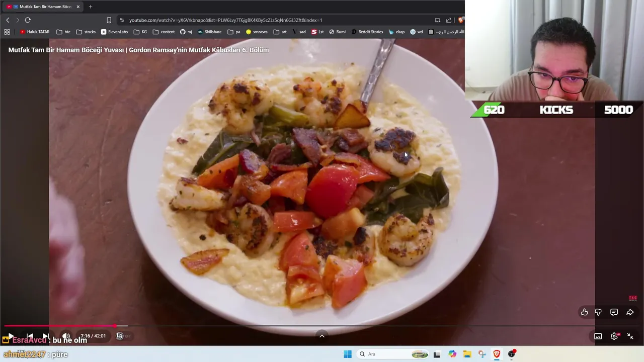Open the video comments panel

pos(614,312)
